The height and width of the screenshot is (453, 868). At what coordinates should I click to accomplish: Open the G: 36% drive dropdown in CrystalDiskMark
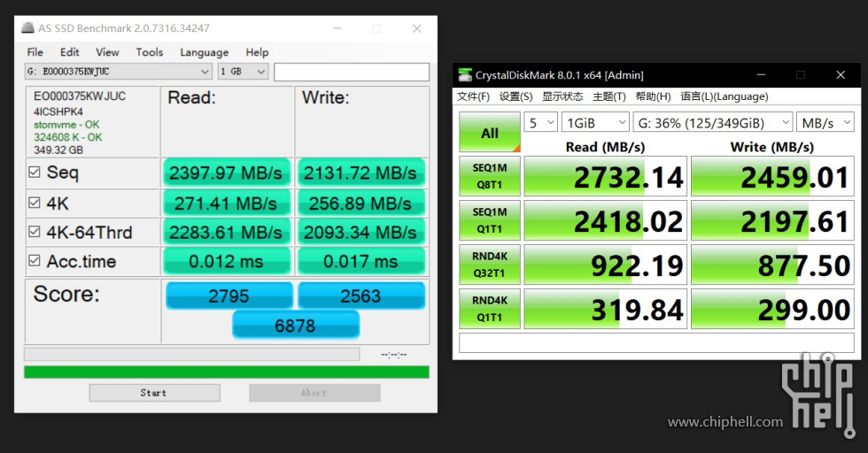click(x=713, y=122)
